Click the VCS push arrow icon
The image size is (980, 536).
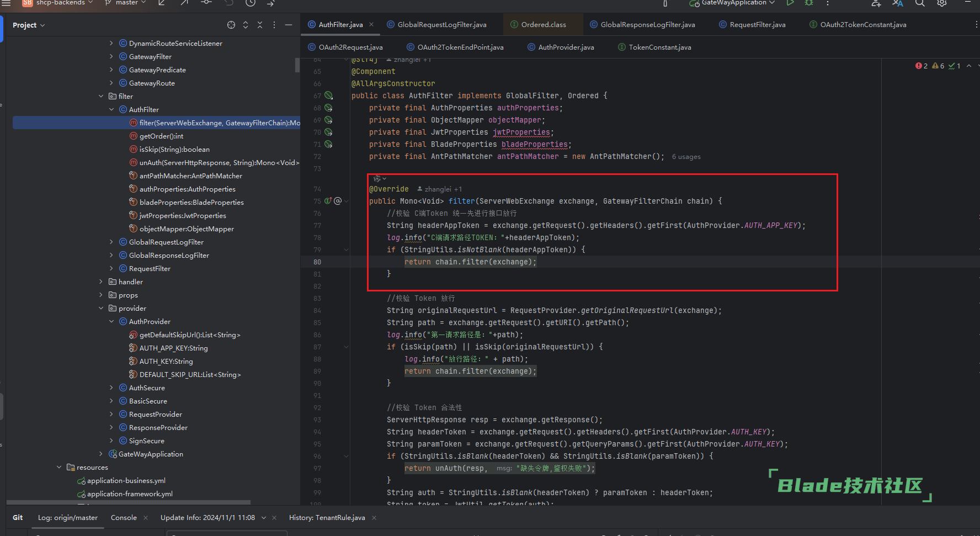[184, 3]
